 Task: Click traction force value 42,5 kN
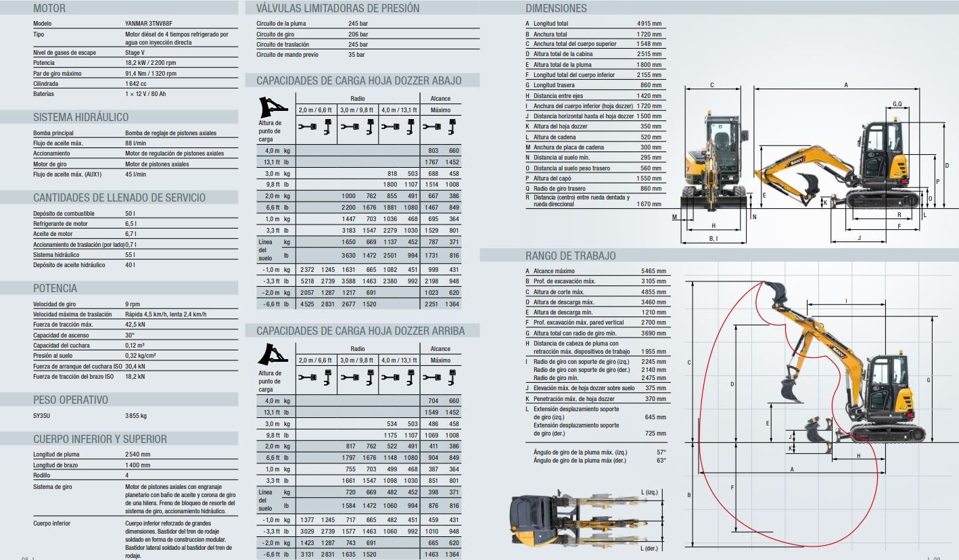pos(136,325)
